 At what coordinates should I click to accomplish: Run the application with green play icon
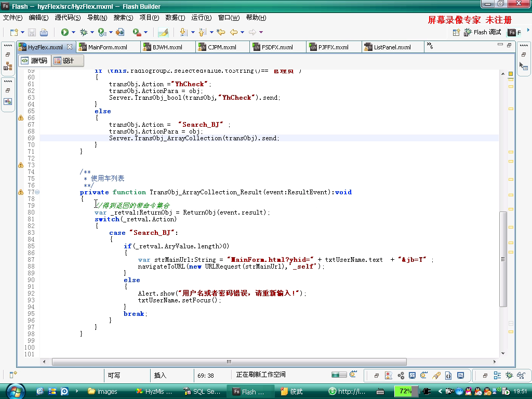pyautogui.click(x=64, y=32)
